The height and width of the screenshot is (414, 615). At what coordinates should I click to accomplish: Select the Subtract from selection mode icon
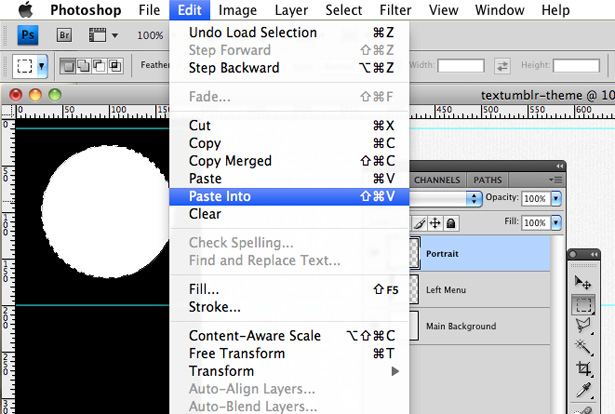[x=99, y=66]
